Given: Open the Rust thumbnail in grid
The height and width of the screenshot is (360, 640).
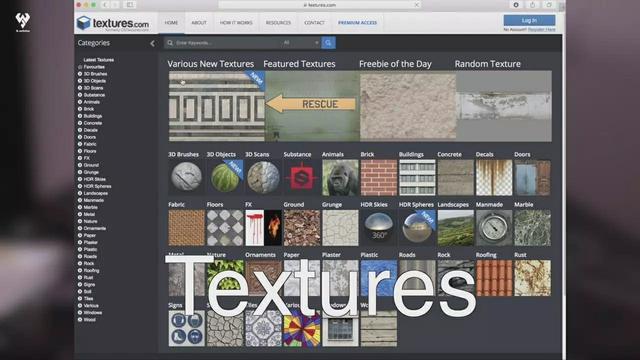Looking at the screenshot, I should point(532,278).
